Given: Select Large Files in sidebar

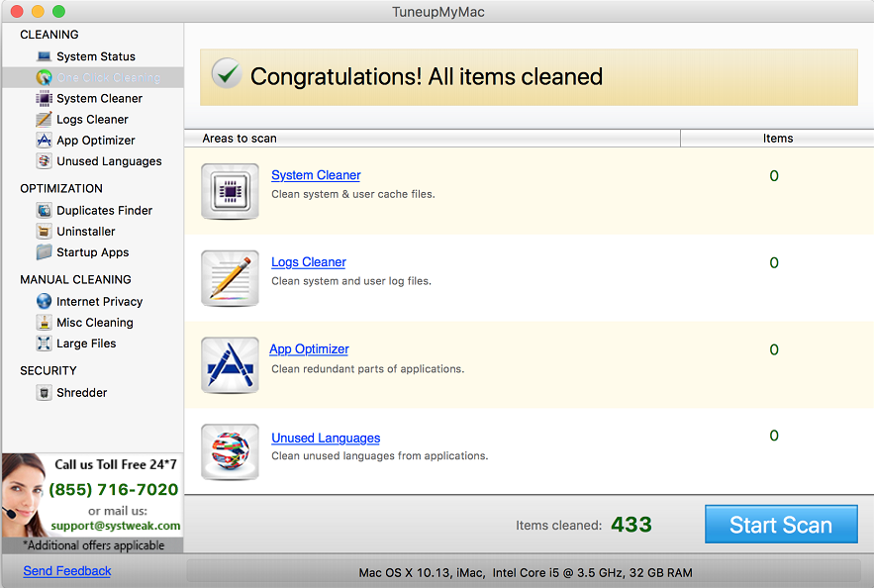Looking at the screenshot, I should pyautogui.click(x=86, y=343).
